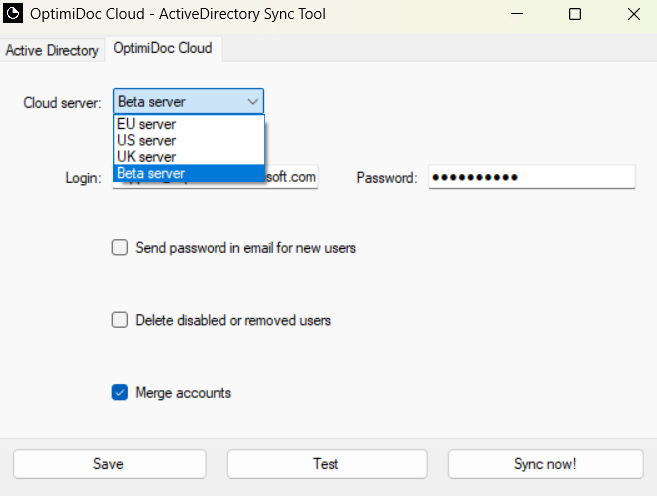Click the window title bar text

(180, 15)
